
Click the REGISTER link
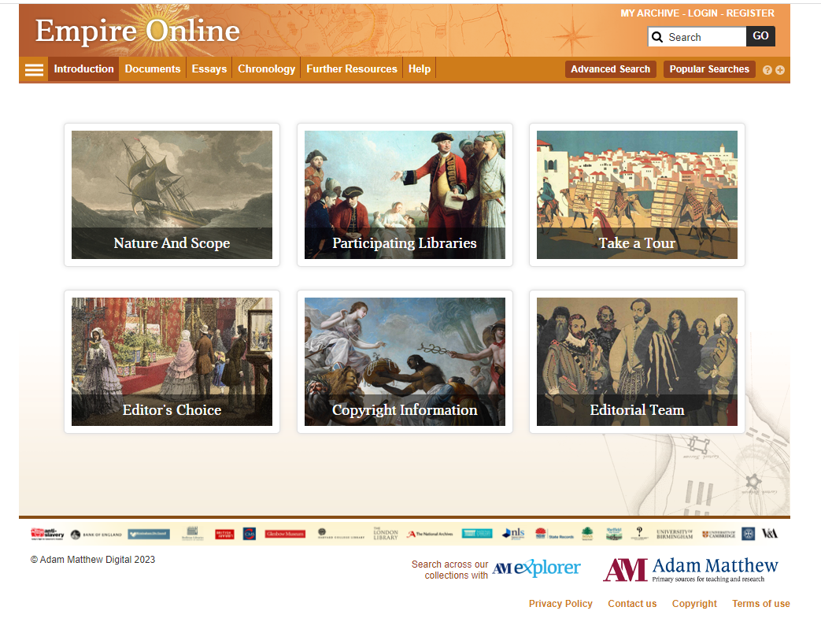751,13
